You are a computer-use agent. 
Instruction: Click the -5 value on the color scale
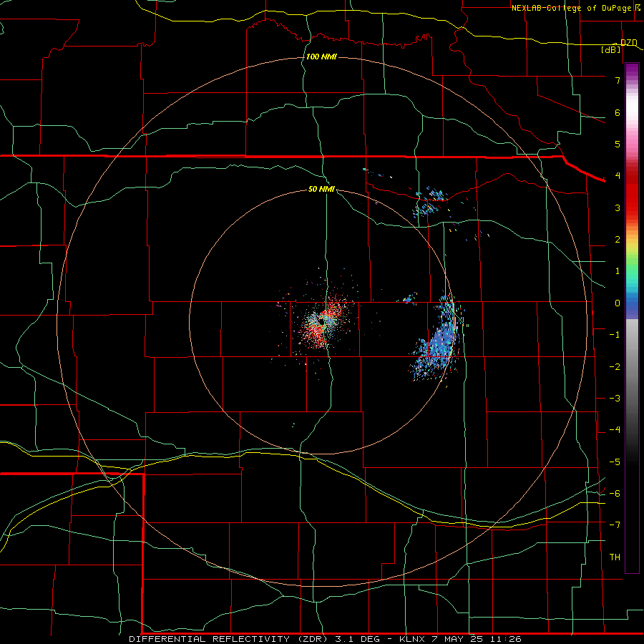click(615, 462)
